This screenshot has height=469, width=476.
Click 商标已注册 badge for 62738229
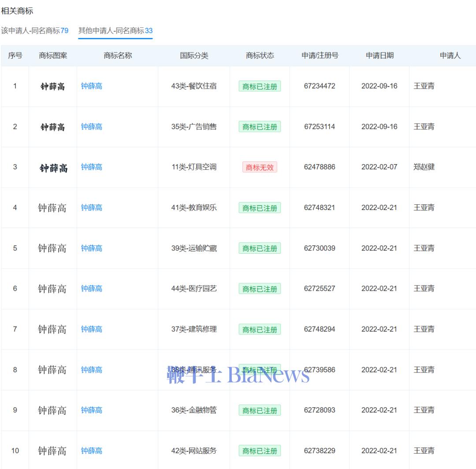coord(260,451)
